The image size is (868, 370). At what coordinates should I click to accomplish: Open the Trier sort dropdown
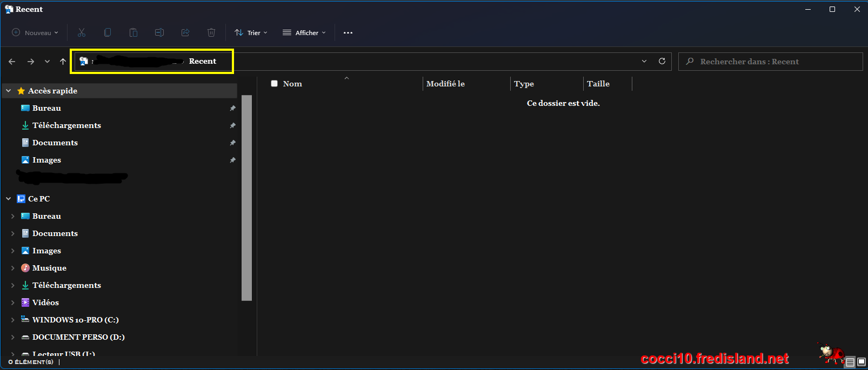[251, 32]
